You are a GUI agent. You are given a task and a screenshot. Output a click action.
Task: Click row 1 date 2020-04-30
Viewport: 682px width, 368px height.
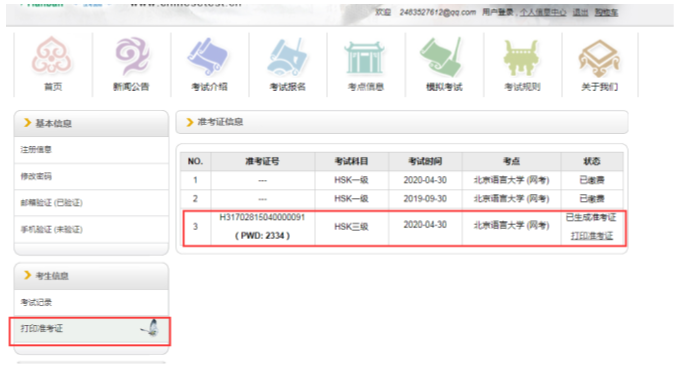(425, 180)
